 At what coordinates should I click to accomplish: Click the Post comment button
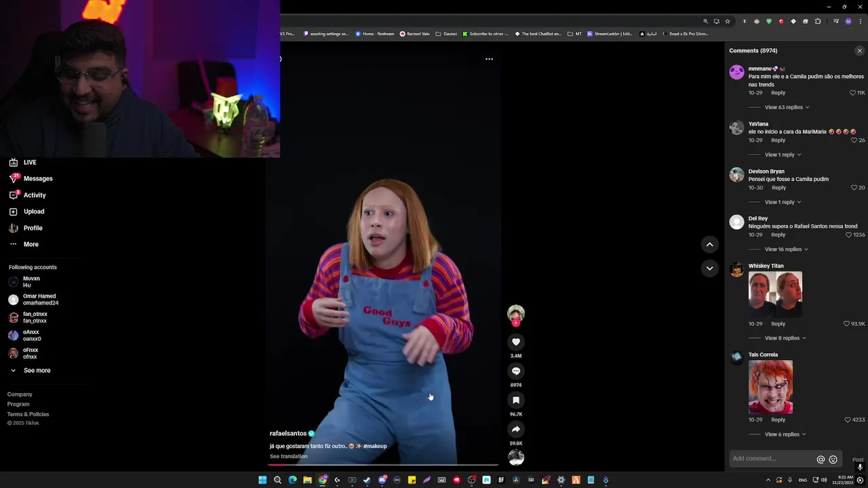[858, 460]
